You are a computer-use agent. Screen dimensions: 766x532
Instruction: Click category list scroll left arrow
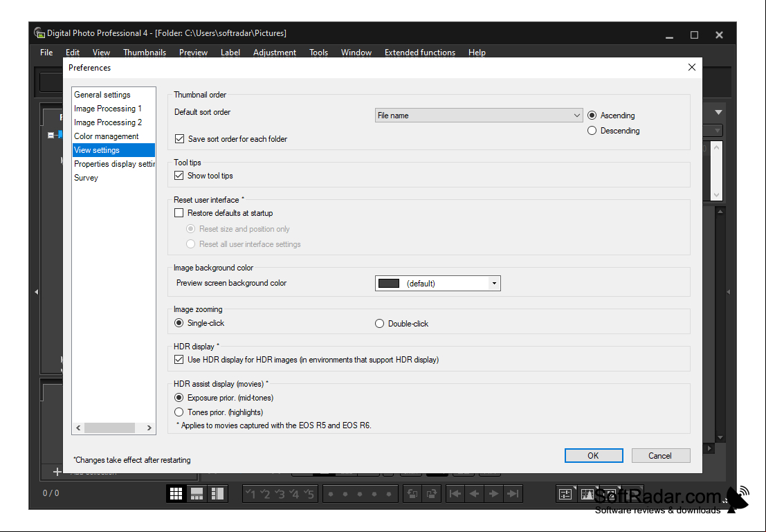coord(78,428)
